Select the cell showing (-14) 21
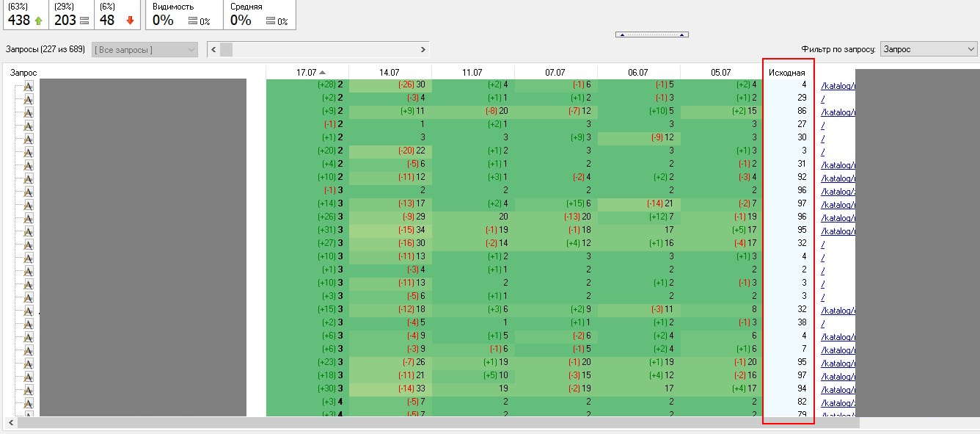Screen dimensions: 980x434 639,204
